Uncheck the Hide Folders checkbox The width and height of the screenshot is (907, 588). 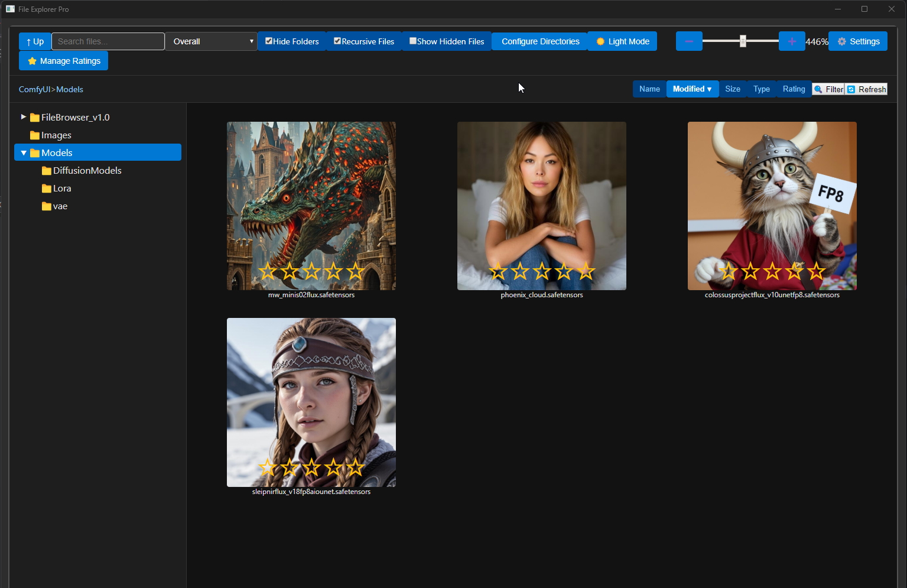pos(269,41)
